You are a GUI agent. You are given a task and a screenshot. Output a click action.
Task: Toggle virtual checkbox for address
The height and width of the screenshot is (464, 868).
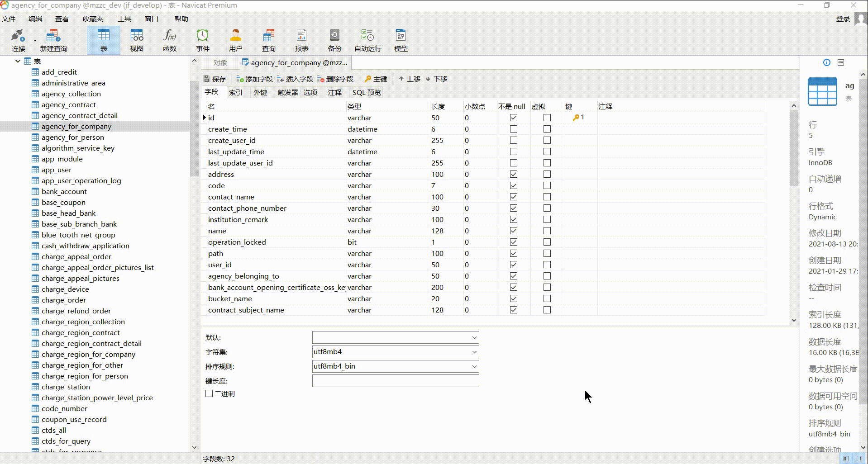[x=547, y=174]
